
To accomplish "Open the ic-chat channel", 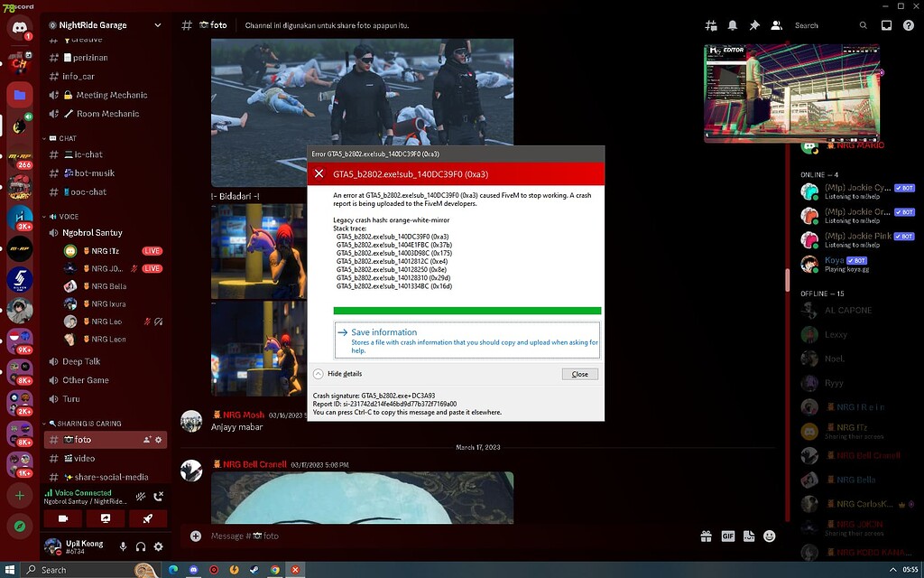I will 105,154.
